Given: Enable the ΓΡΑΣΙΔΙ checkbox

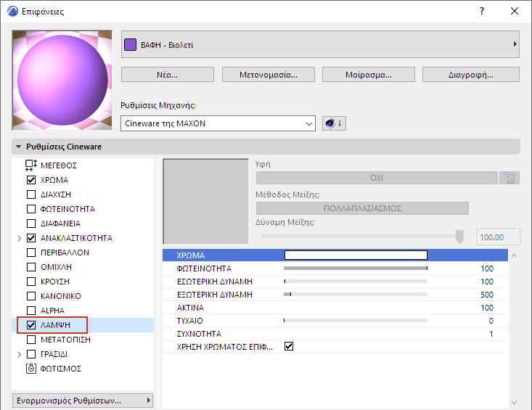Looking at the screenshot, I should 31,354.
